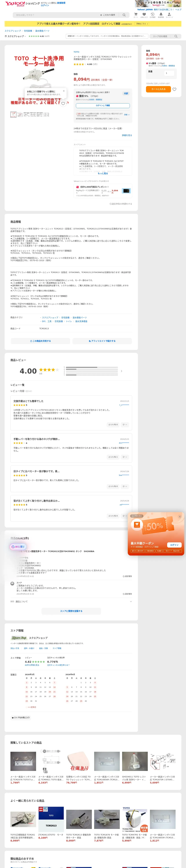Open 送料・お届け store info tab
Screen dimensions: 186x868
pos(29,648)
